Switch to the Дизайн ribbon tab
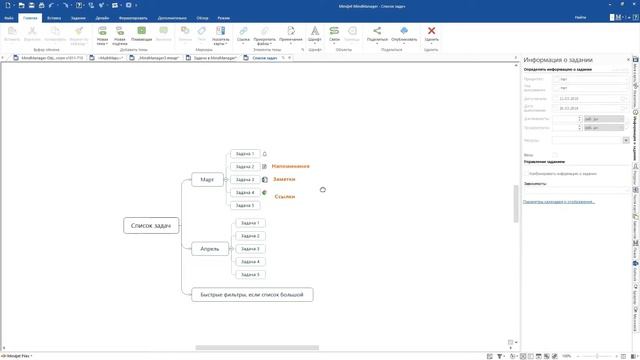640x360 pixels. click(102, 18)
